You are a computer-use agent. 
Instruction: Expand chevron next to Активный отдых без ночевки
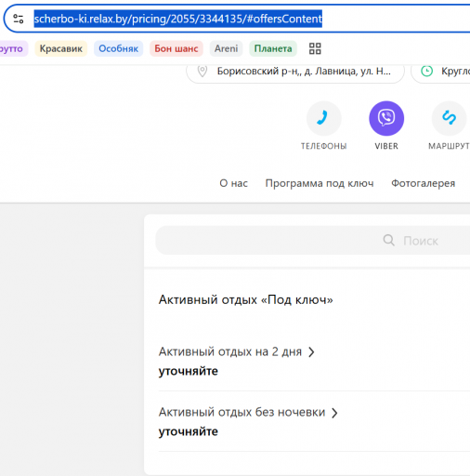[334, 413]
